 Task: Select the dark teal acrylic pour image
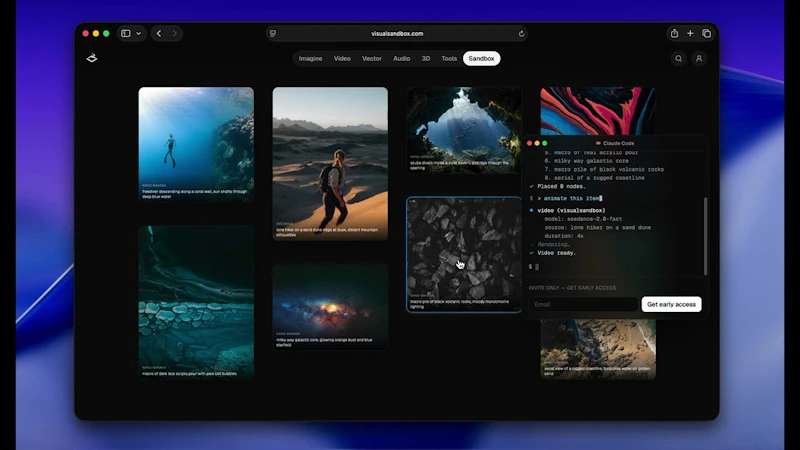pos(196,302)
